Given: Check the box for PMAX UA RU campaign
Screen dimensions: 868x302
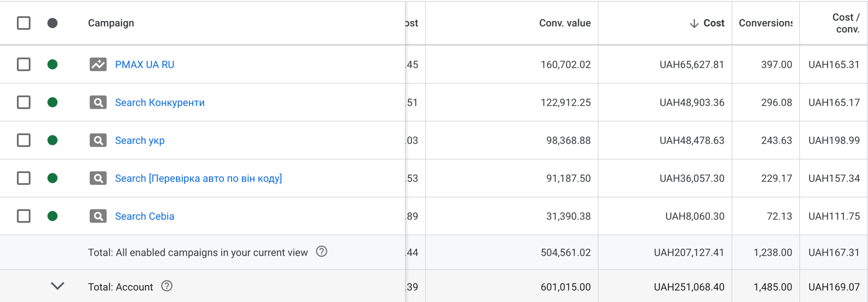Looking at the screenshot, I should click(x=24, y=64).
